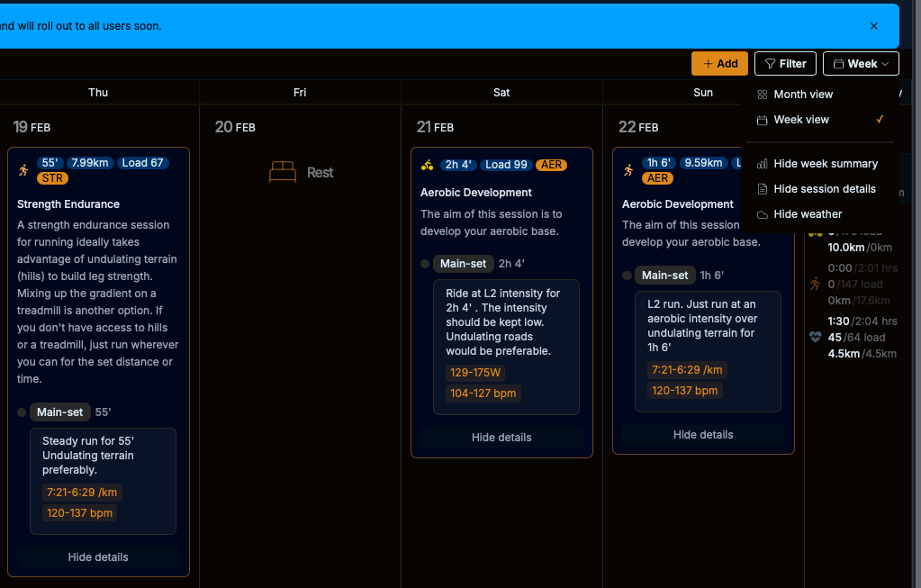Toggle Hide week summary option
The height and width of the screenshot is (588, 921).
(x=825, y=164)
